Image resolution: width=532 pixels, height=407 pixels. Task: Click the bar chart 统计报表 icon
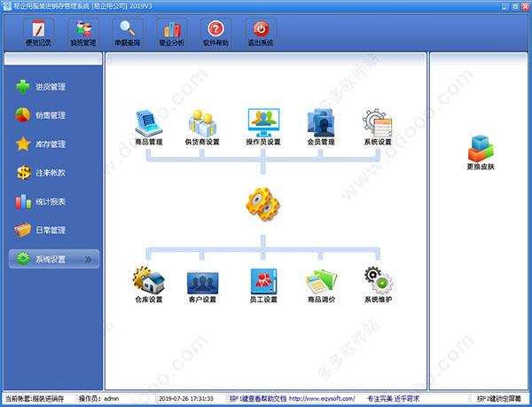23,201
